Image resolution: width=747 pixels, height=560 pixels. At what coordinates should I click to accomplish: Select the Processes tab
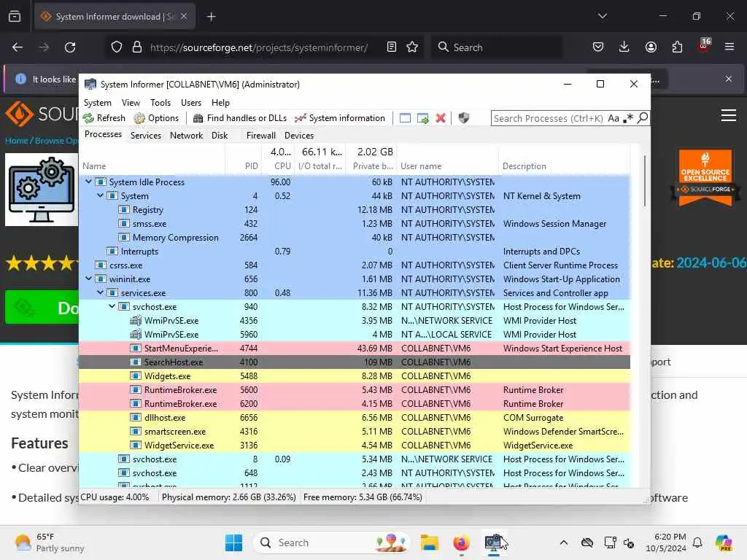tap(103, 135)
